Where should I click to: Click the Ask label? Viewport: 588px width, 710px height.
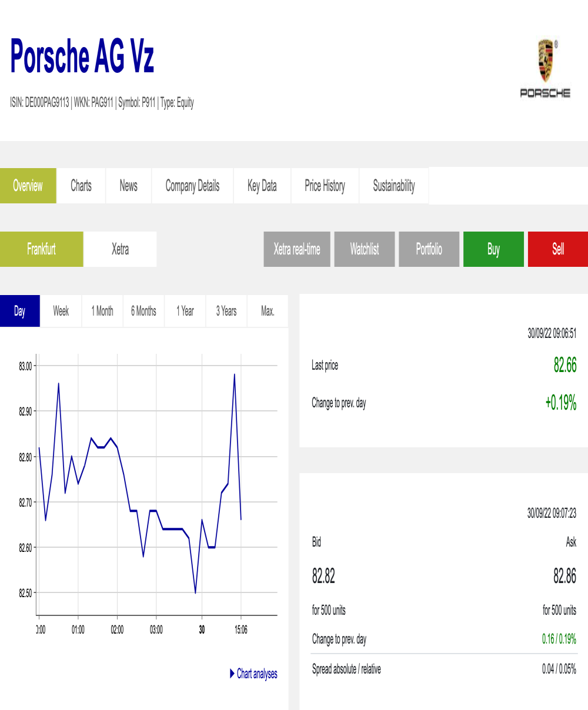[x=571, y=542]
